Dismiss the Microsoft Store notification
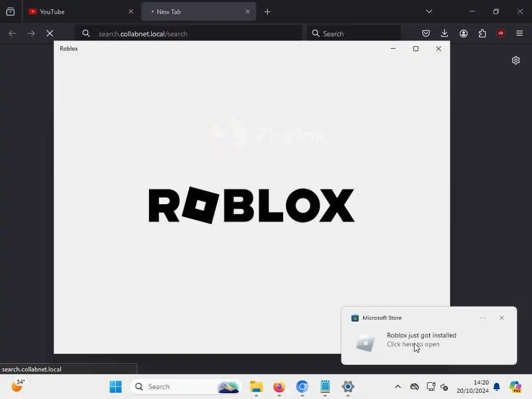 coord(502,318)
